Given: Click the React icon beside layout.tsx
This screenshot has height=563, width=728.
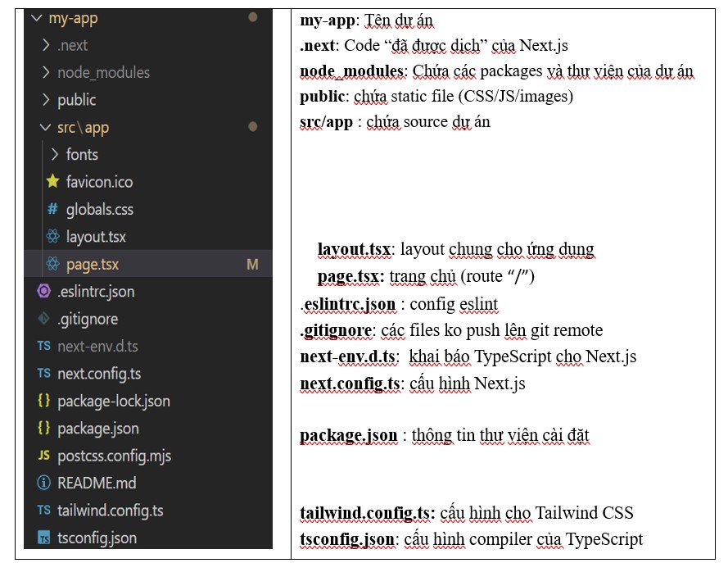Looking at the screenshot, I should (52, 237).
